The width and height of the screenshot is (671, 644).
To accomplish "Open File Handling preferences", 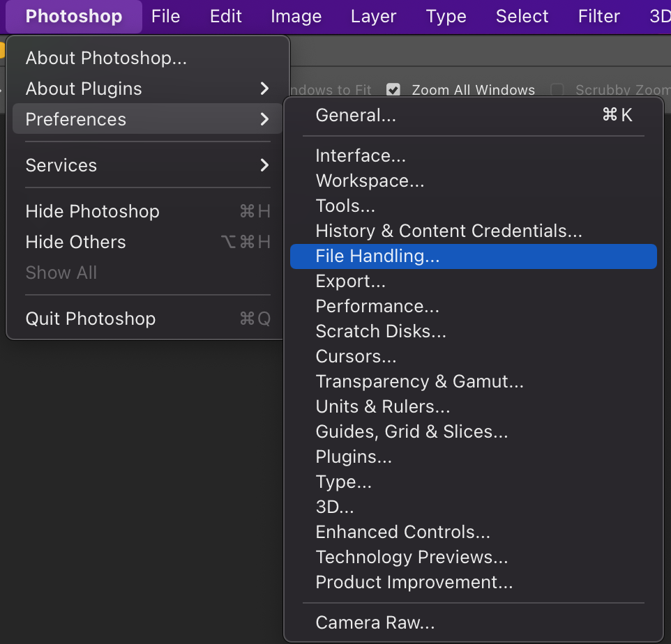I will pyautogui.click(x=377, y=256).
